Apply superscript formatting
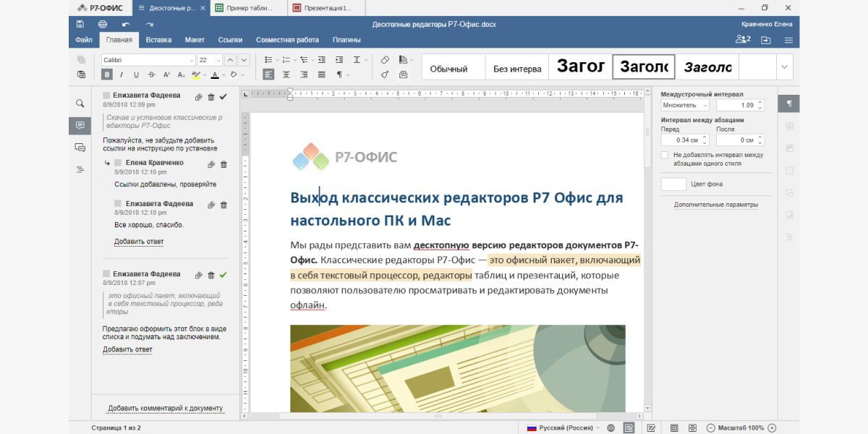 pyautogui.click(x=166, y=74)
